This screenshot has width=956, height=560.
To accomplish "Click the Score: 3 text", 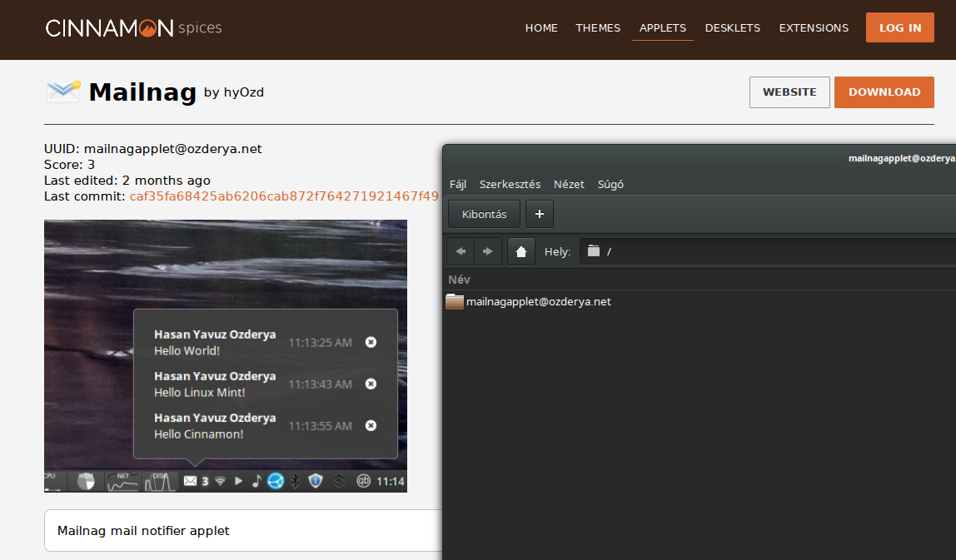I will point(69,165).
